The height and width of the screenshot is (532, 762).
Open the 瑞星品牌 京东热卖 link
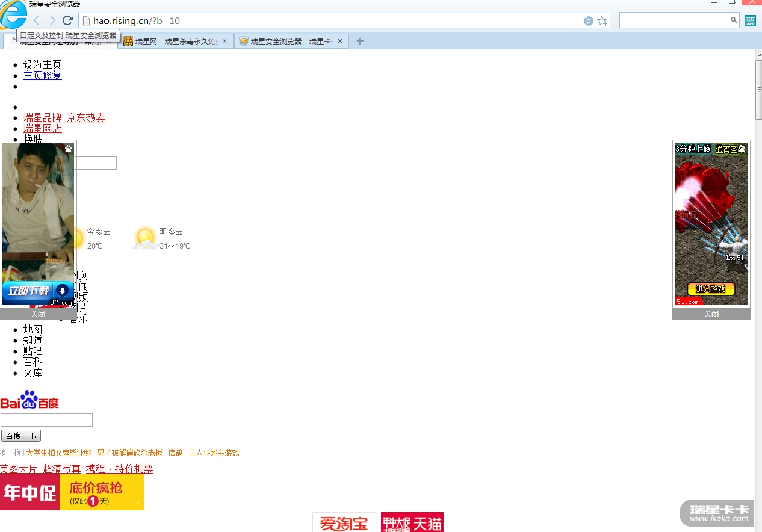tap(64, 117)
